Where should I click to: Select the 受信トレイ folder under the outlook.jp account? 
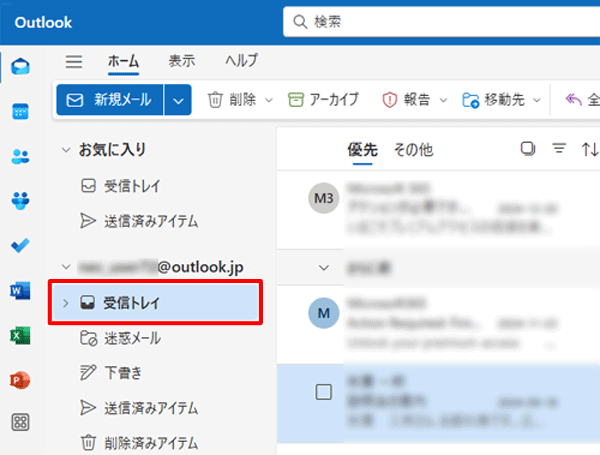pos(156,303)
